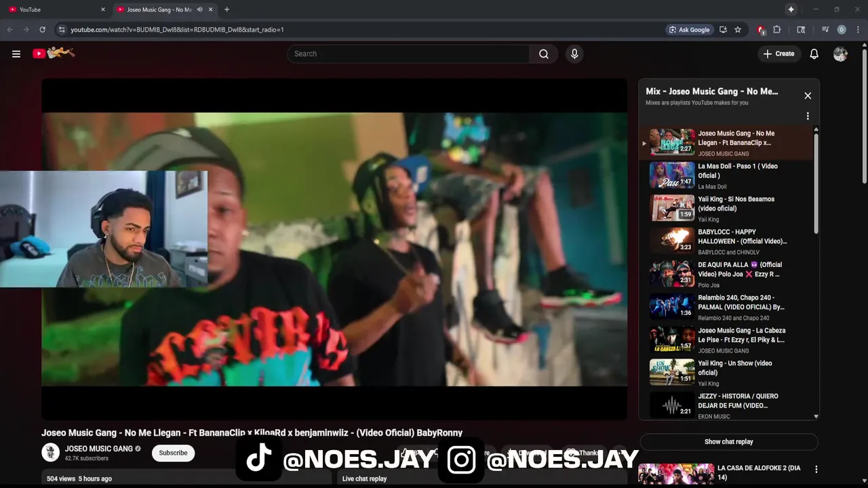Click the video title below the player
868x488 pixels.
pyautogui.click(x=252, y=432)
